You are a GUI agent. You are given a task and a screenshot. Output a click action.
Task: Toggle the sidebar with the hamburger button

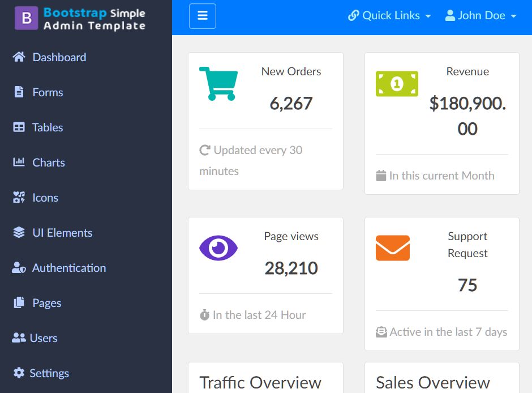coord(202,16)
